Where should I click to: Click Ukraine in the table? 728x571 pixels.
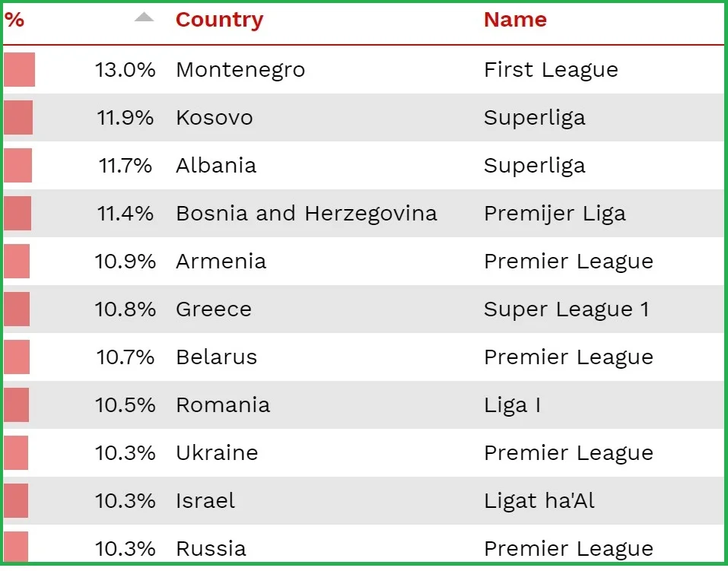point(217,453)
